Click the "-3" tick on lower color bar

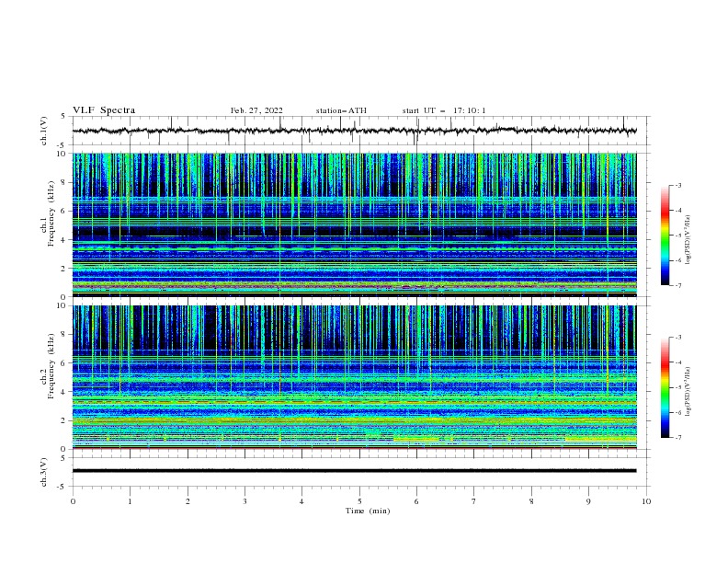pyautogui.click(x=678, y=338)
